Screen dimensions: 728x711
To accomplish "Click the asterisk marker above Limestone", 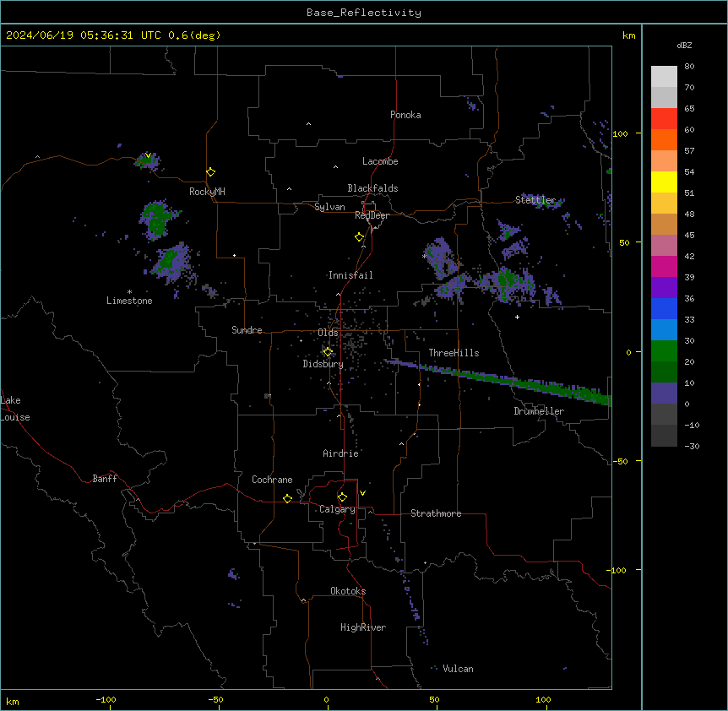I will tap(129, 292).
